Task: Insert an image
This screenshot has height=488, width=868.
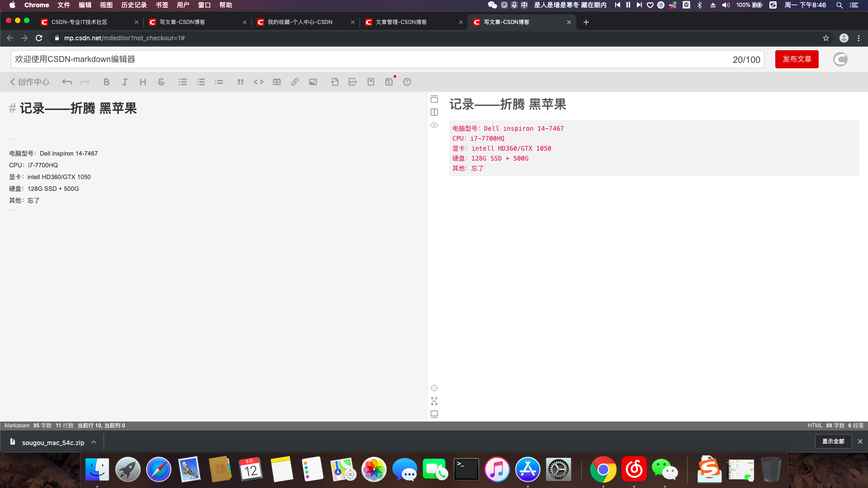Action: click(313, 82)
